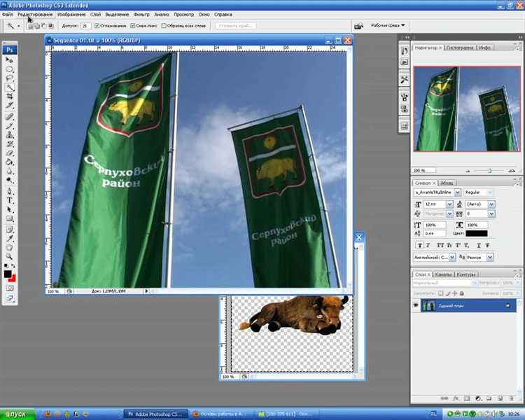The height and width of the screenshot is (420, 525).
Task: Select the Zoom magnifier tool
Action: 10,255
